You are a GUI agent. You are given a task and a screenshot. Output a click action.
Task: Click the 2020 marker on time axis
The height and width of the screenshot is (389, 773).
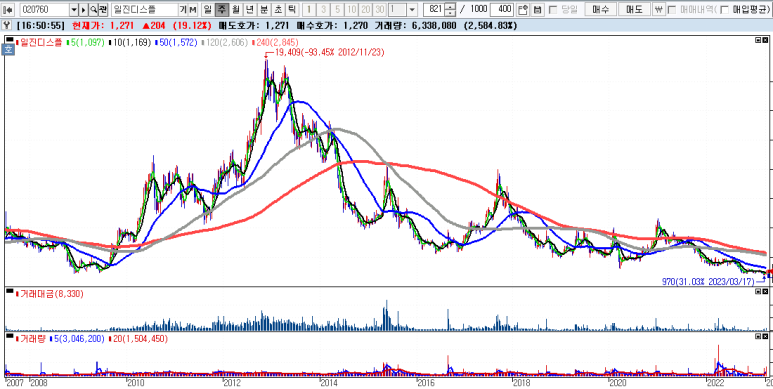click(618, 383)
